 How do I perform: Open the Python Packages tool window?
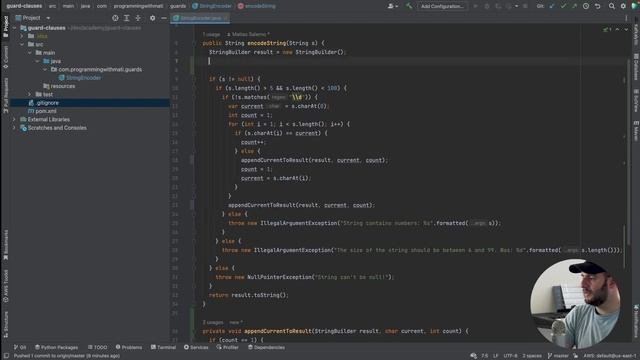[56, 347]
